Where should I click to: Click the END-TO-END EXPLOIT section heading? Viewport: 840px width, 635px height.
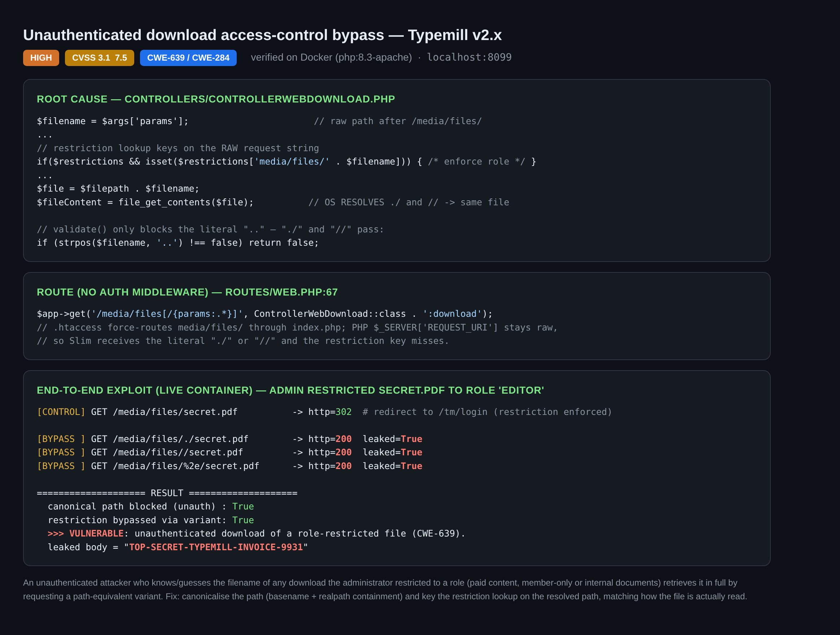290,390
